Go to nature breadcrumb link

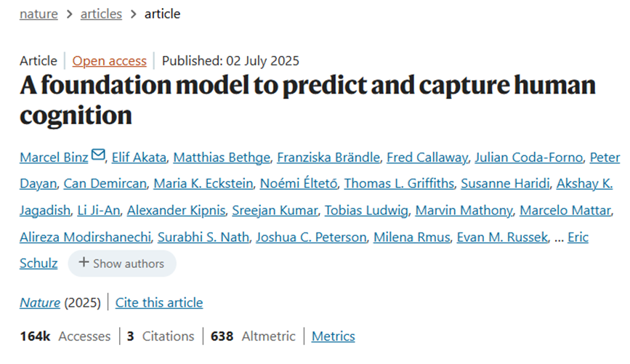coord(39,14)
